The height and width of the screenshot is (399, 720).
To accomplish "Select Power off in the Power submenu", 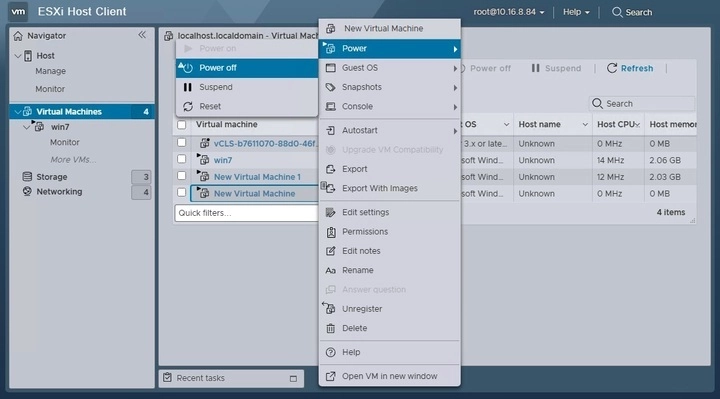I will pos(247,68).
